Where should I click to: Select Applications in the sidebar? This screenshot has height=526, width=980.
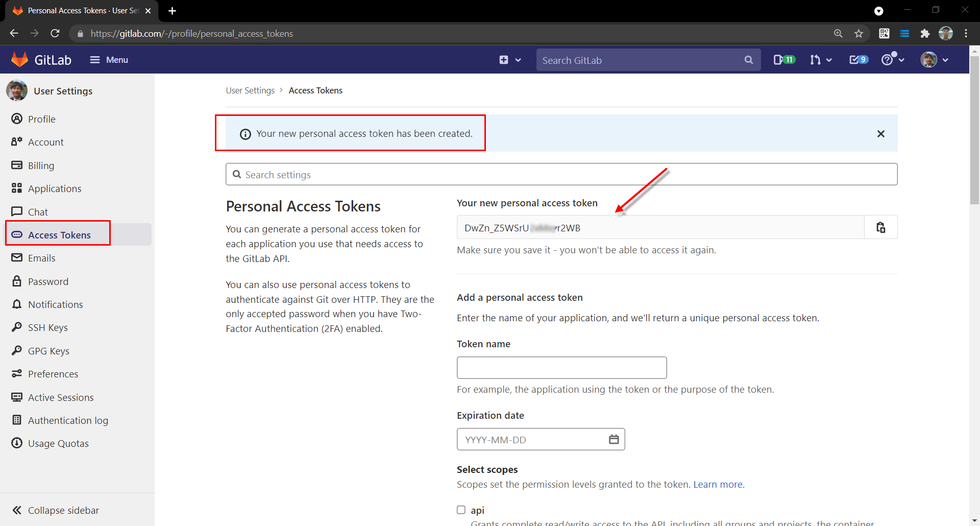(55, 188)
